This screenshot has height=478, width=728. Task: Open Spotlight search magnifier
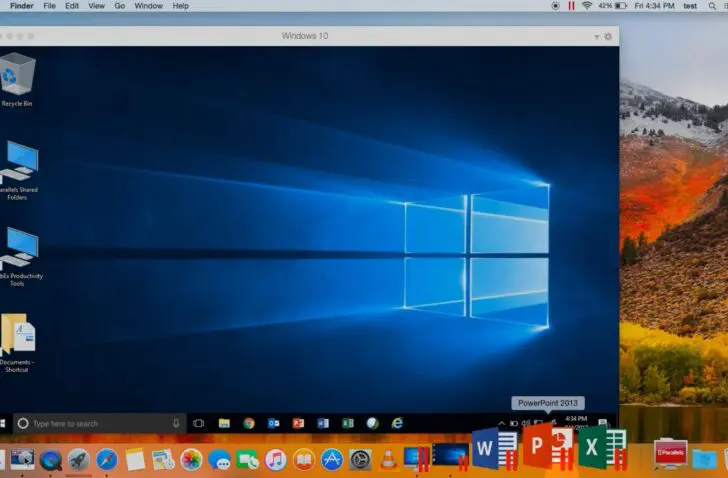[x=712, y=6]
